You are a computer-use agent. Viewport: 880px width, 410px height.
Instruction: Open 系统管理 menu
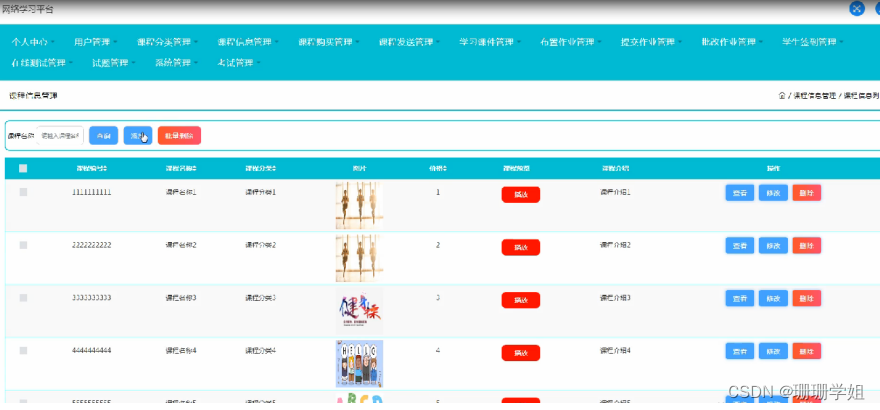click(177, 63)
